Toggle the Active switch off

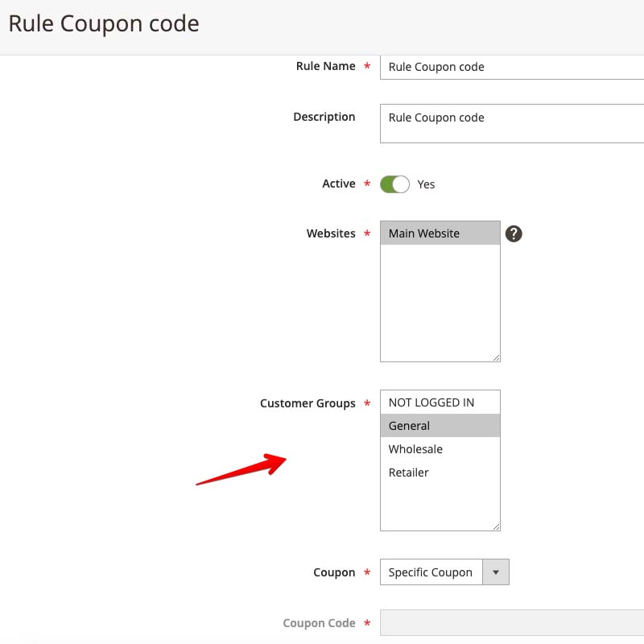pyautogui.click(x=394, y=184)
